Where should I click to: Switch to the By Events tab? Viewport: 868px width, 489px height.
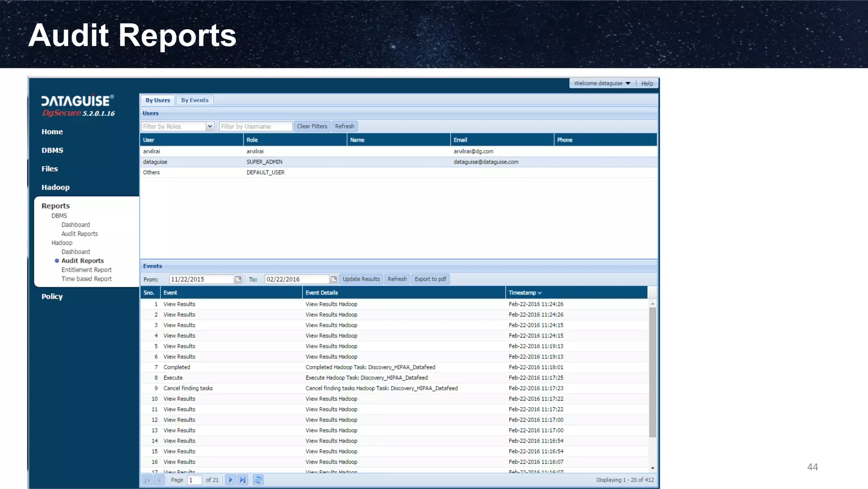coord(195,100)
